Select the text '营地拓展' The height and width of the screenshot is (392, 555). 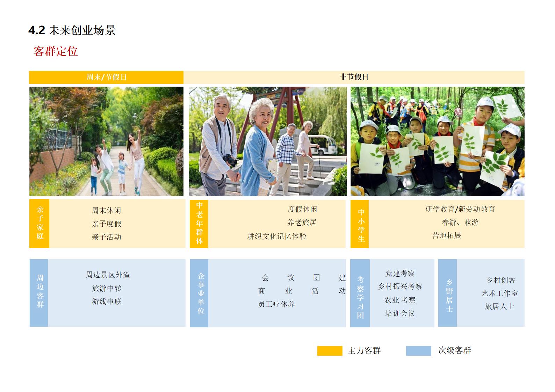[447, 235]
